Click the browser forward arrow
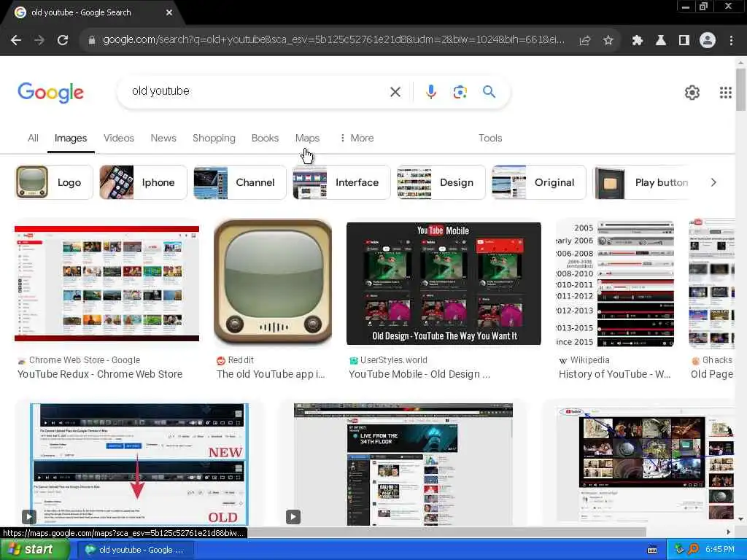This screenshot has width=747, height=560. click(x=39, y=41)
